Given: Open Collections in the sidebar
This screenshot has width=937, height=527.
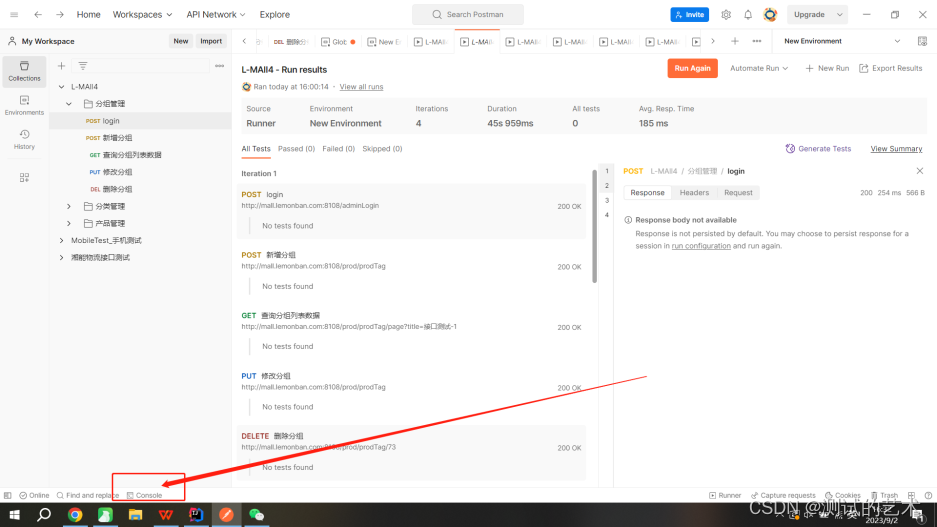Looking at the screenshot, I should pos(25,71).
